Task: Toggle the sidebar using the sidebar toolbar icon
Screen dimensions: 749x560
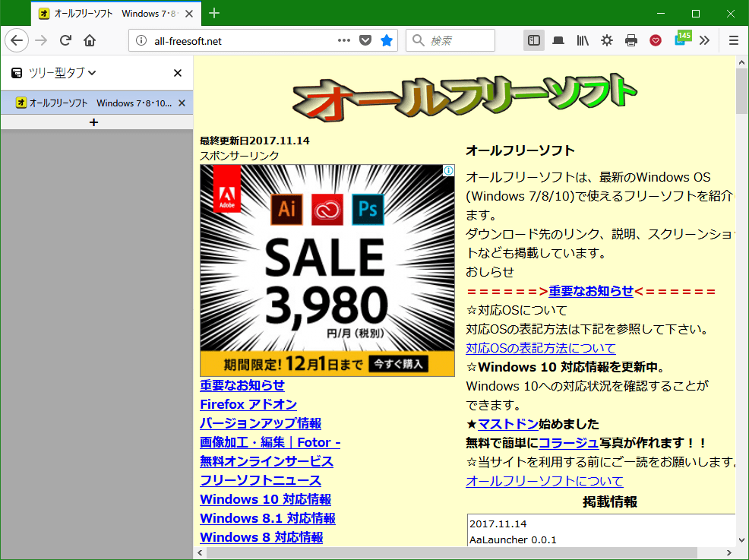Action: click(533, 40)
